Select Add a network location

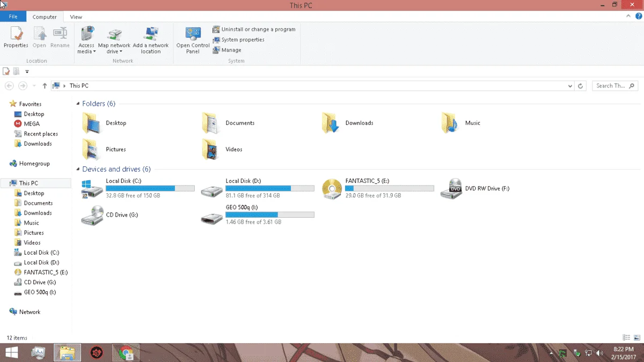151,40
